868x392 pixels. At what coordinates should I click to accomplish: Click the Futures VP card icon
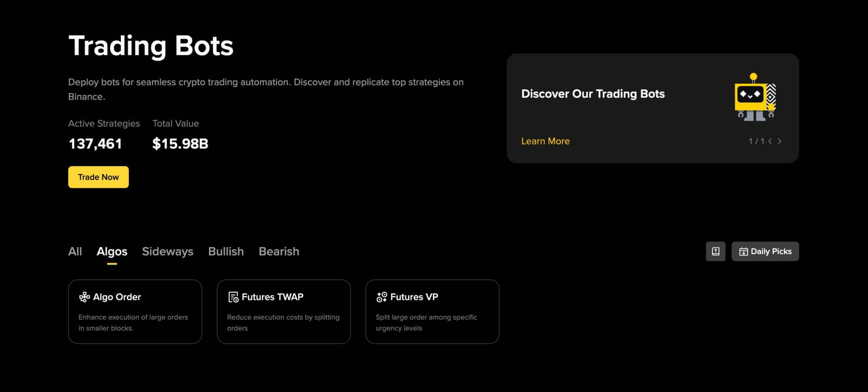click(x=382, y=297)
